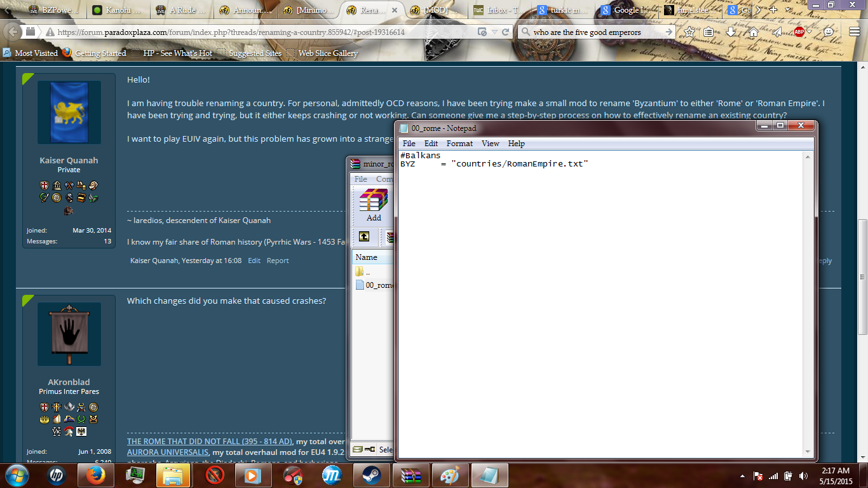
Task: Open the Format menu in Notepad
Action: click(459, 143)
